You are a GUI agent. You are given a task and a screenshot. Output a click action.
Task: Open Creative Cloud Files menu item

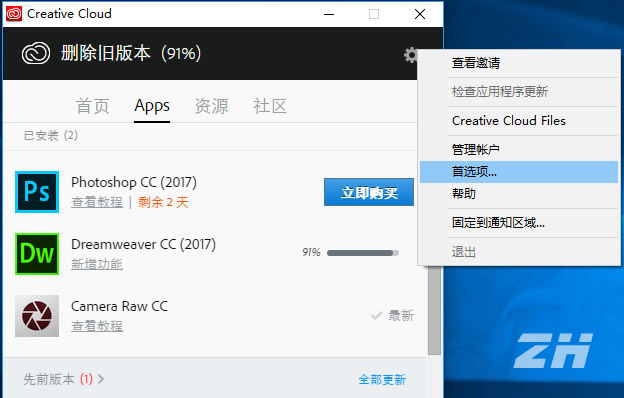tap(519, 121)
